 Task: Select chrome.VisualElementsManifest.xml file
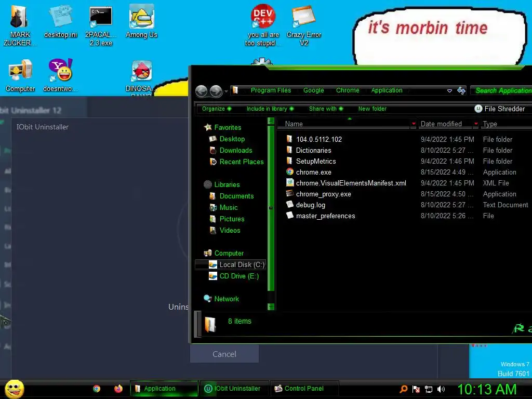click(346, 183)
